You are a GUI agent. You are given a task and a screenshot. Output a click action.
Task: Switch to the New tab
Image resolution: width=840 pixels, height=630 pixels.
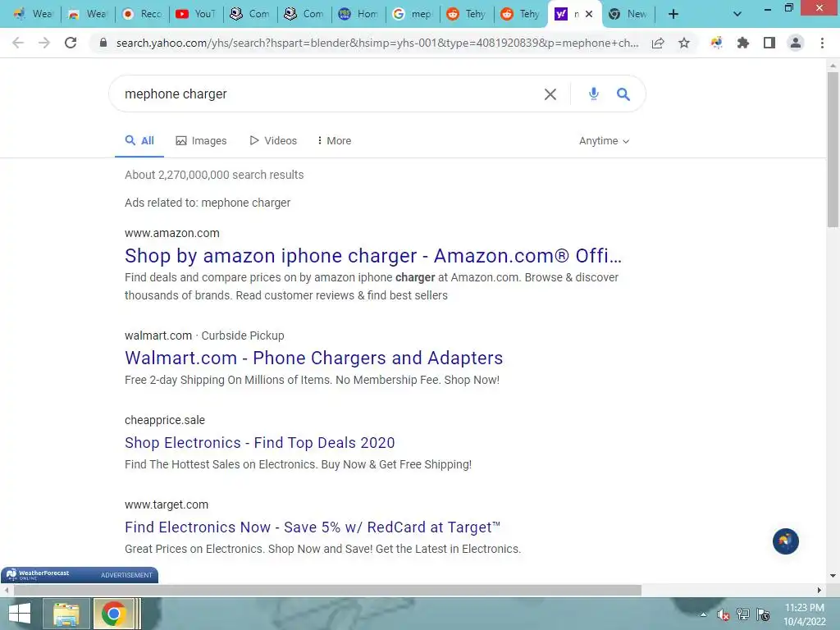(x=628, y=14)
